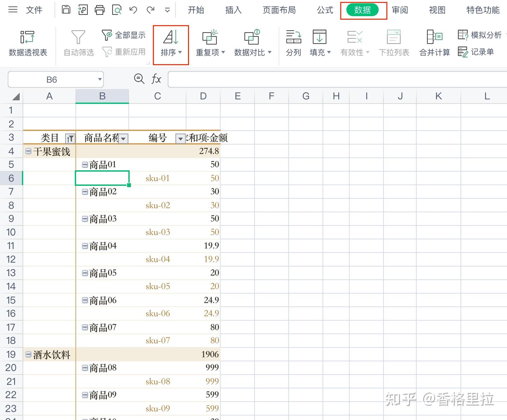
Task: Switch to the 视图 tab
Action: 437,10
